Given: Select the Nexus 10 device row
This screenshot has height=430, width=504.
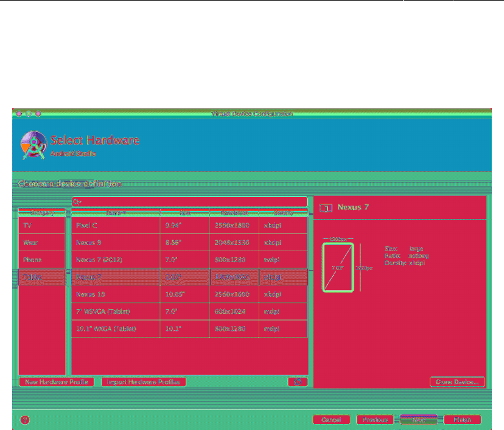Looking at the screenshot, I should (x=189, y=294).
